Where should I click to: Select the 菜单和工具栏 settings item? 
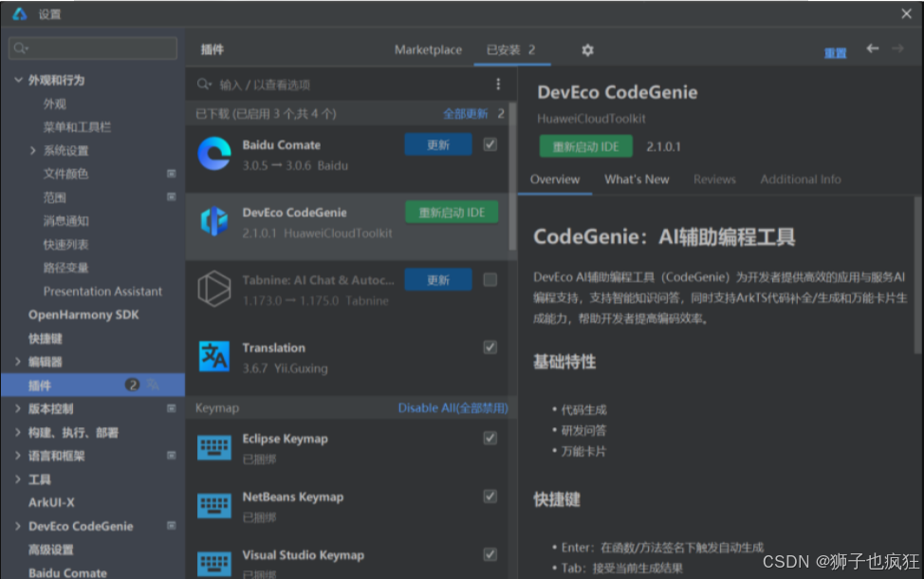[x=77, y=127]
